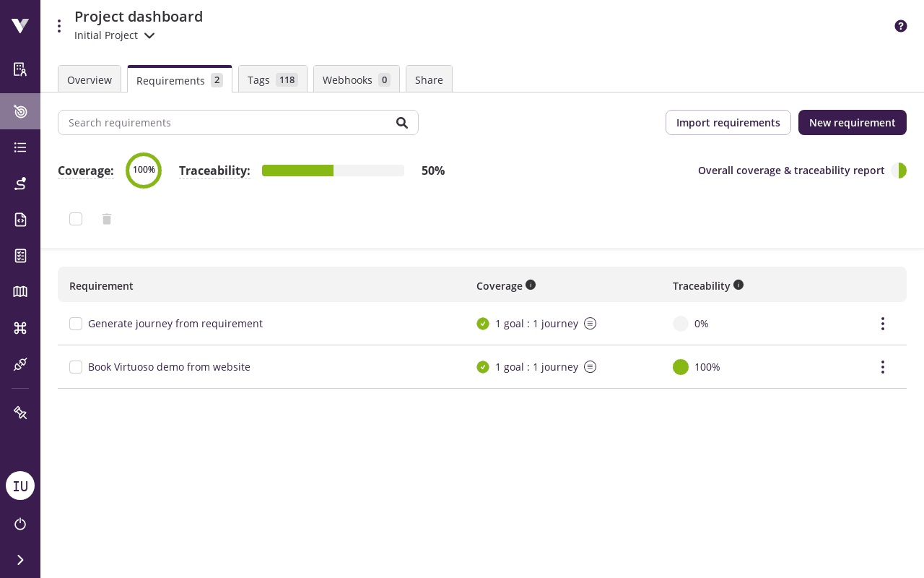The image size is (924, 578).
Task: Open the Webhooks tab
Action: point(356,79)
